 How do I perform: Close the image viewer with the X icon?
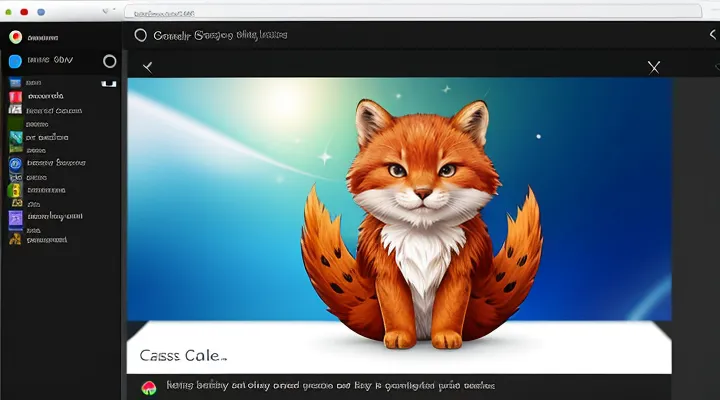coord(654,67)
